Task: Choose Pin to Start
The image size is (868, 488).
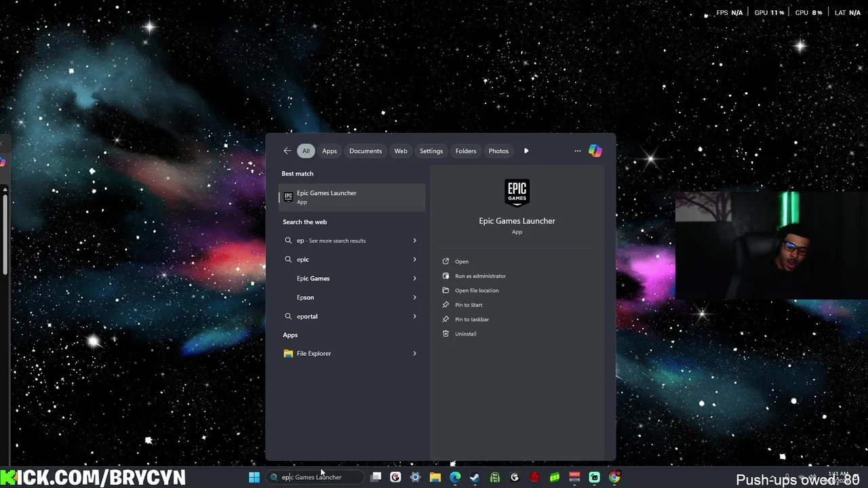Action: [x=469, y=305]
